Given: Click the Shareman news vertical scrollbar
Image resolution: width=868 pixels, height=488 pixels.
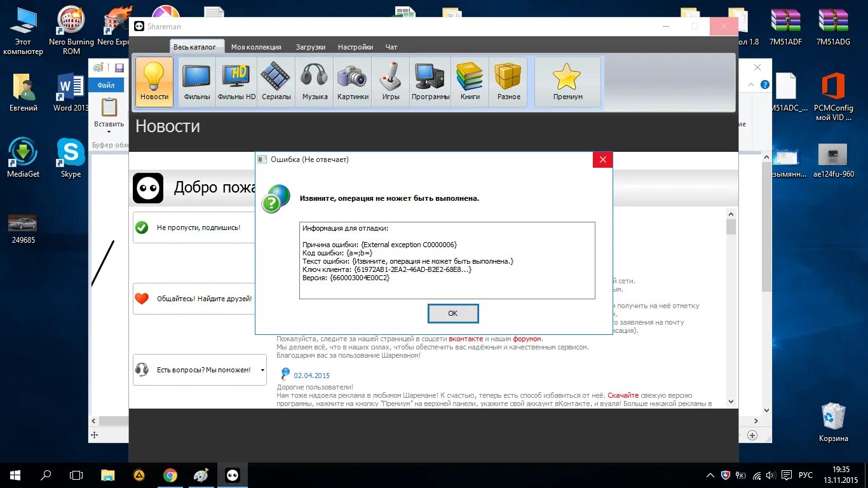Looking at the screenshot, I should pyautogui.click(x=731, y=308).
